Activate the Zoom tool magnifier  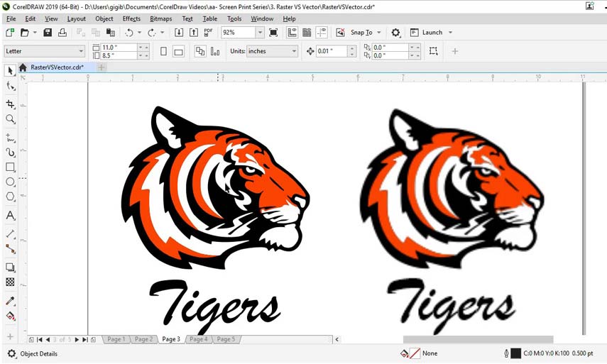10,119
